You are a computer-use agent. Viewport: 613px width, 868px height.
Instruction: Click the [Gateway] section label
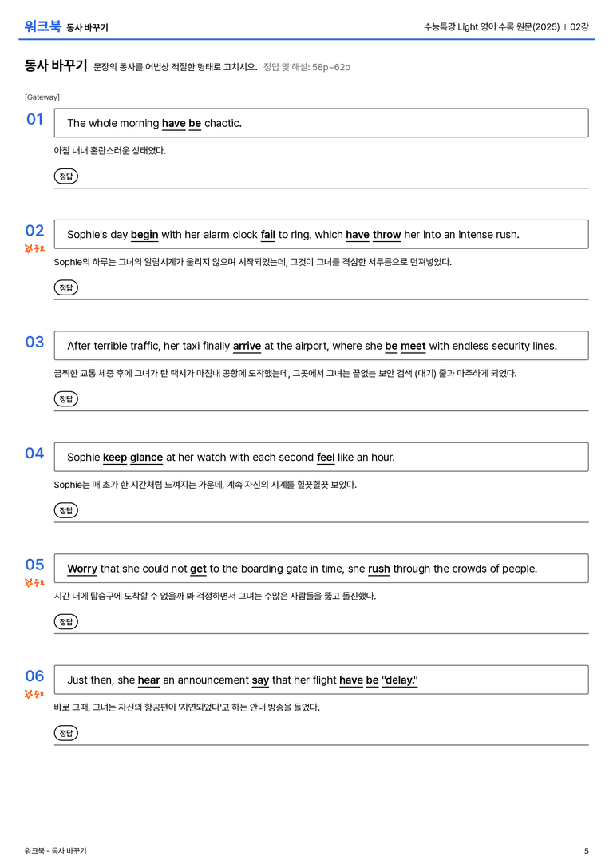click(42, 97)
